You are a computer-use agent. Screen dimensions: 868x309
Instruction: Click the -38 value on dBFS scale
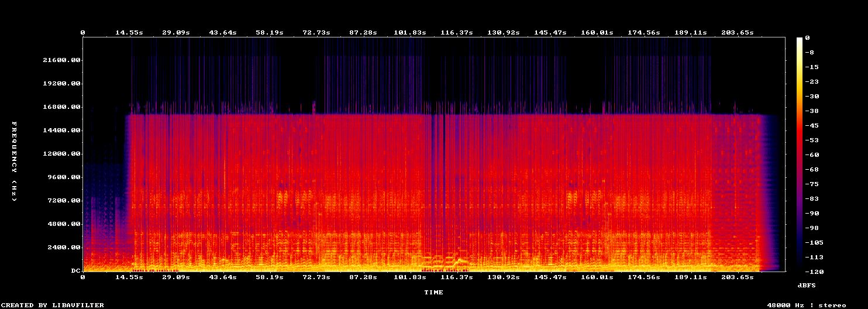pos(812,111)
